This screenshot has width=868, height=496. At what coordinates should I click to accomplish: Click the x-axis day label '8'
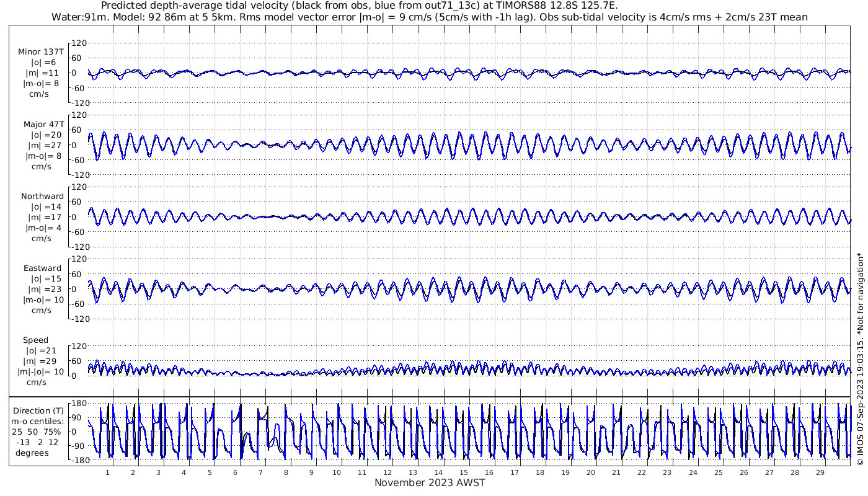(286, 472)
